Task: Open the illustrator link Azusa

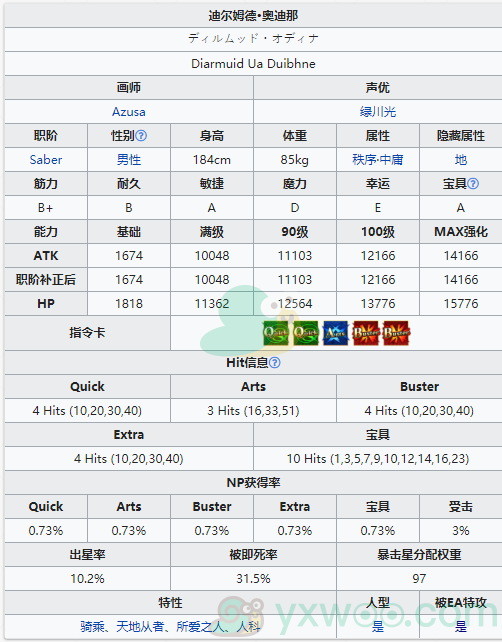Action: coord(129,112)
